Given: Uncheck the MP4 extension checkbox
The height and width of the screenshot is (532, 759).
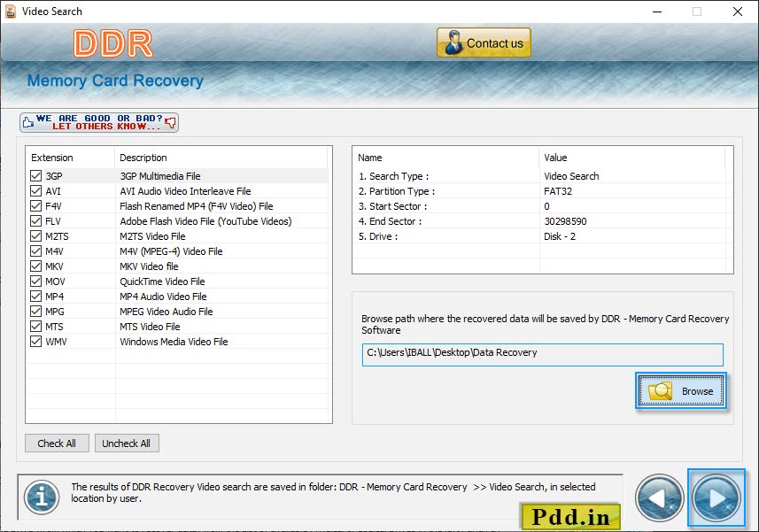Looking at the screenshot, I should coord(35,296).
